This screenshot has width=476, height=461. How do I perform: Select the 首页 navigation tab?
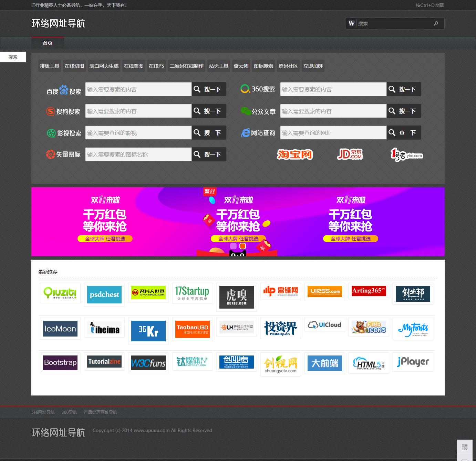pos(48,43)
